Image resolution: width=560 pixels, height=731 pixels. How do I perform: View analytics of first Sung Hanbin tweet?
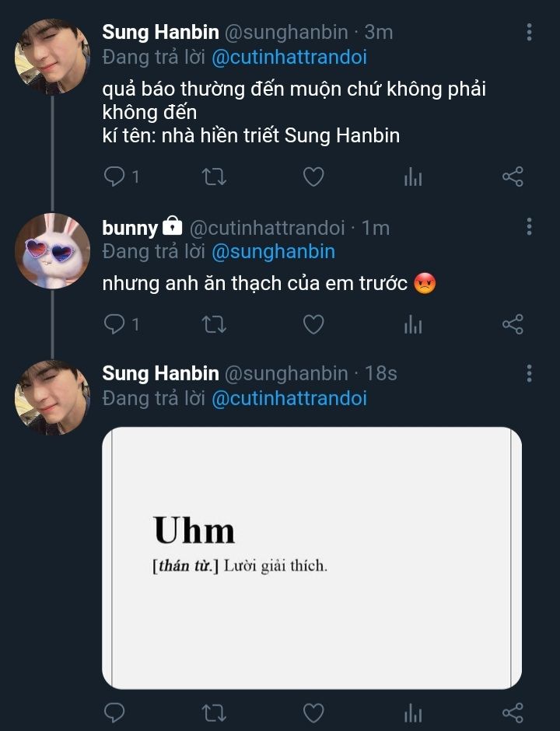[x=413, y=177]
